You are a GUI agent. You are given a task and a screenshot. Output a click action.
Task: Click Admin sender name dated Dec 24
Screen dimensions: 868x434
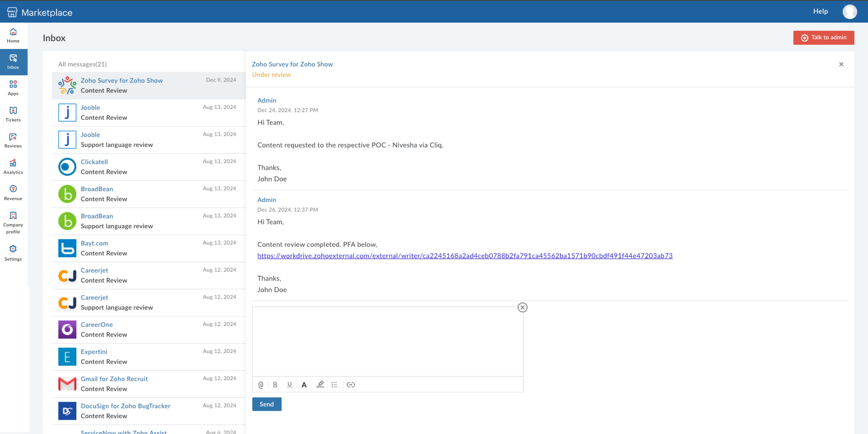point(266,100)
